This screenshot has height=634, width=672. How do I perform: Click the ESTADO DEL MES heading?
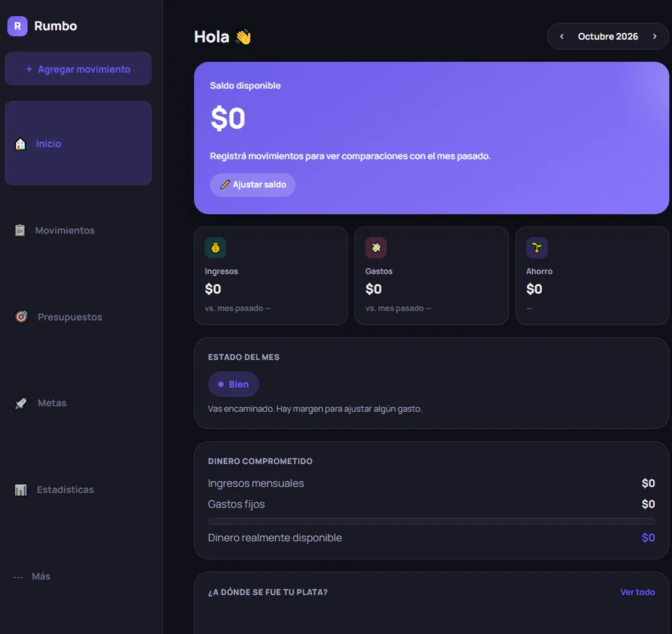click(x=243, y=357)
